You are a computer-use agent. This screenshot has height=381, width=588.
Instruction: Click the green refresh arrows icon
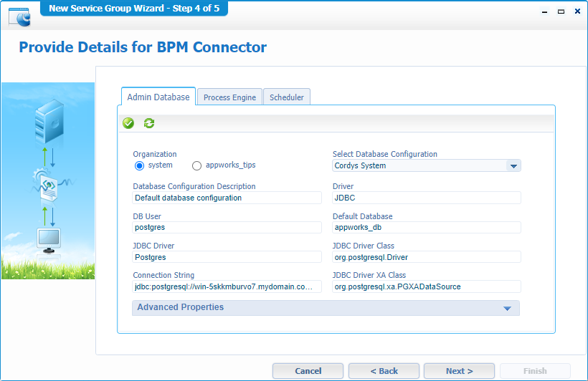click(149, 123)
